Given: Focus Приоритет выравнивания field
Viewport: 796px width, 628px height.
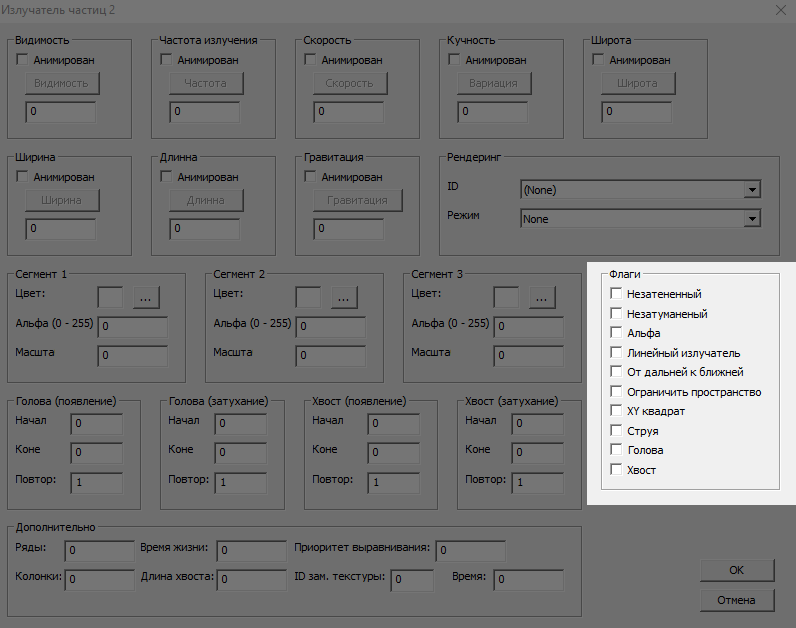Looking at the screenshot, I should pyautogui.click(x=471, y=551).
